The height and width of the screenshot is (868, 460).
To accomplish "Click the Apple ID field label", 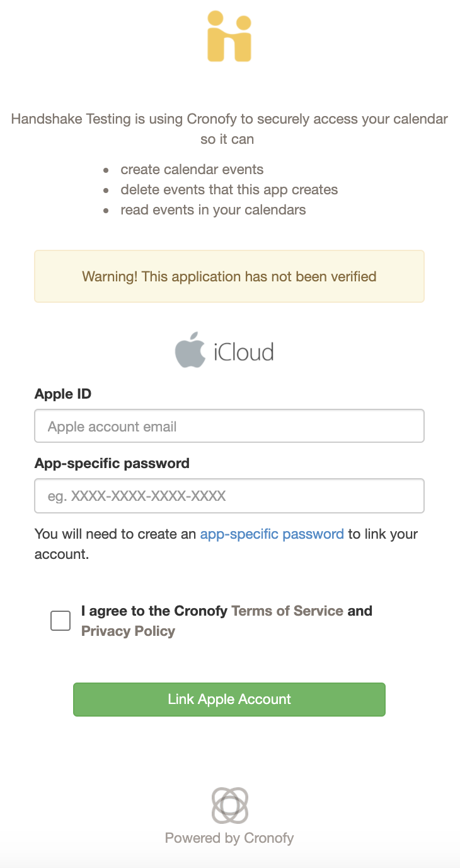I will point(63,394).
